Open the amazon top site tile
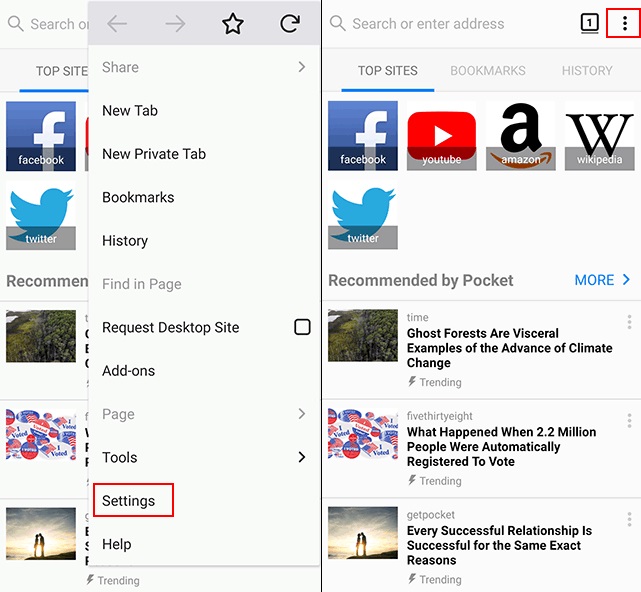641x592 pixels. tap(520, 135)
